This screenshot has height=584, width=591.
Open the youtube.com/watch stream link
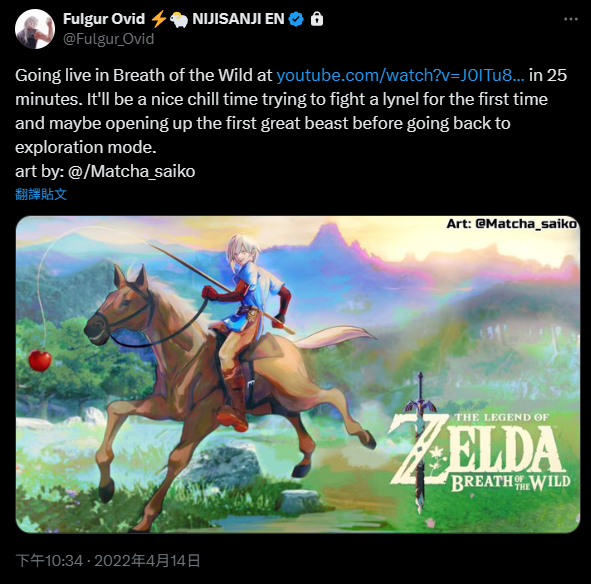(400, 75)
